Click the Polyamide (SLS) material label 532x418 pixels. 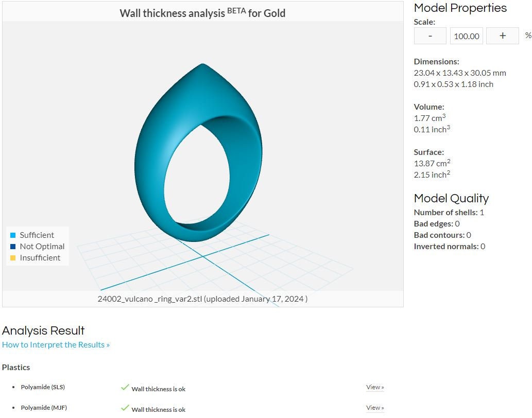43,387
